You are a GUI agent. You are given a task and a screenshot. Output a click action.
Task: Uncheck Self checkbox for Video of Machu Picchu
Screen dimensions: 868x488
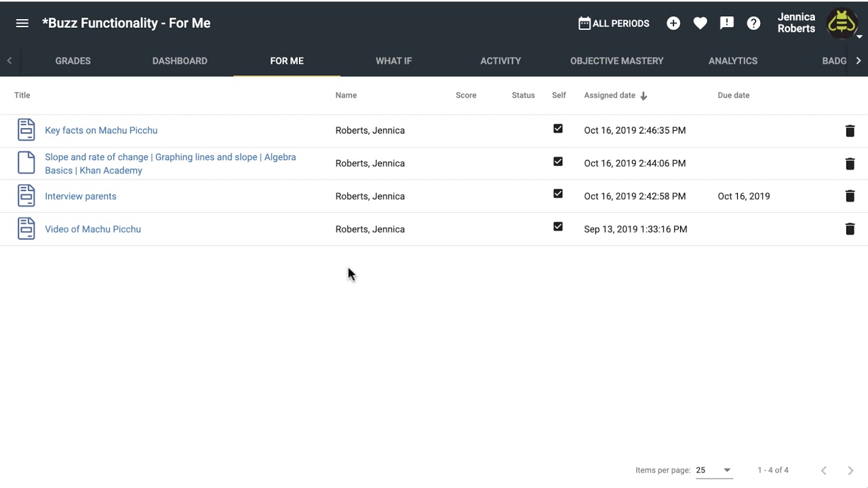click(x=558, y=226)
